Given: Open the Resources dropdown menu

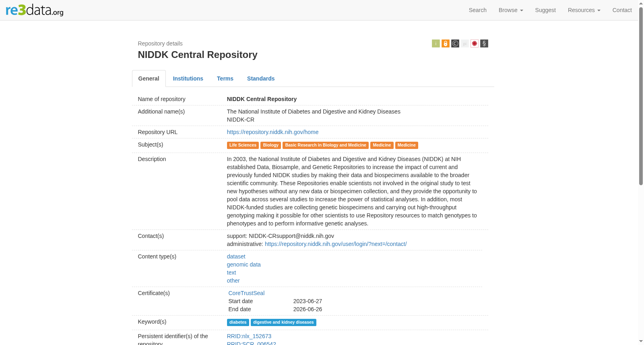Looking at the screenshot, I should [x=584, y=10].
